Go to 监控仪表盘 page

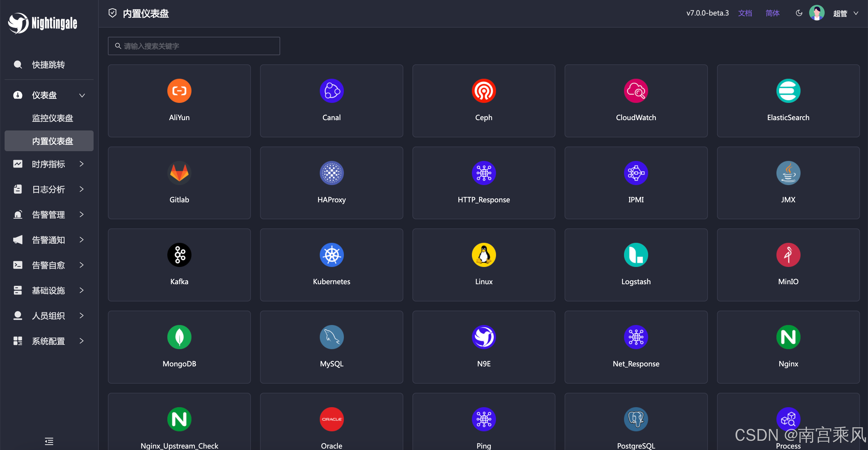(x=52, y=118)
